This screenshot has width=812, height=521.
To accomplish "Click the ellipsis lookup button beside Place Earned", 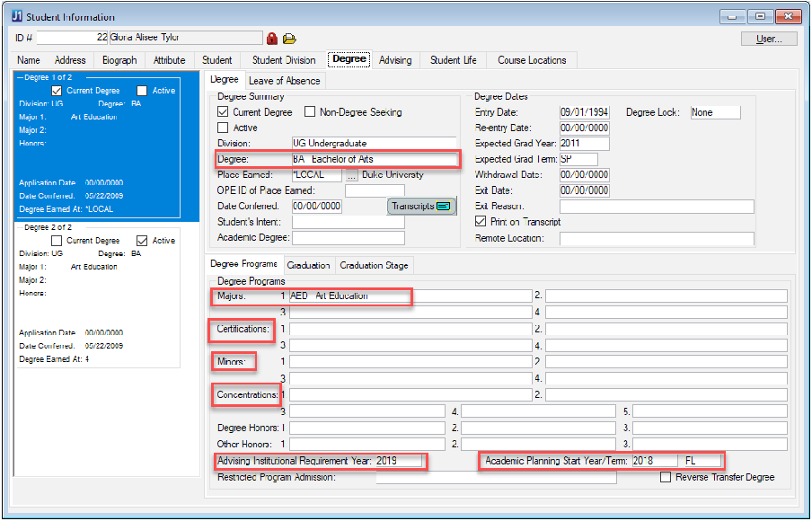I will [x=352, y=175].
